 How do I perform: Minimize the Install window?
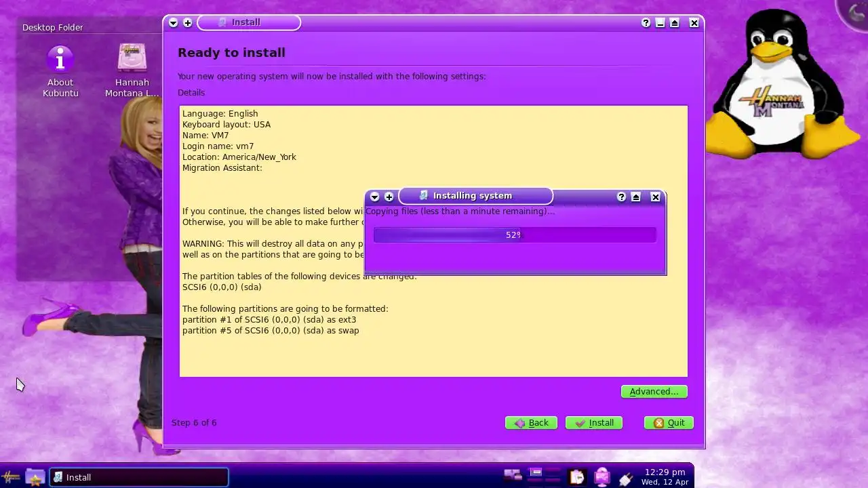[660, 22]
